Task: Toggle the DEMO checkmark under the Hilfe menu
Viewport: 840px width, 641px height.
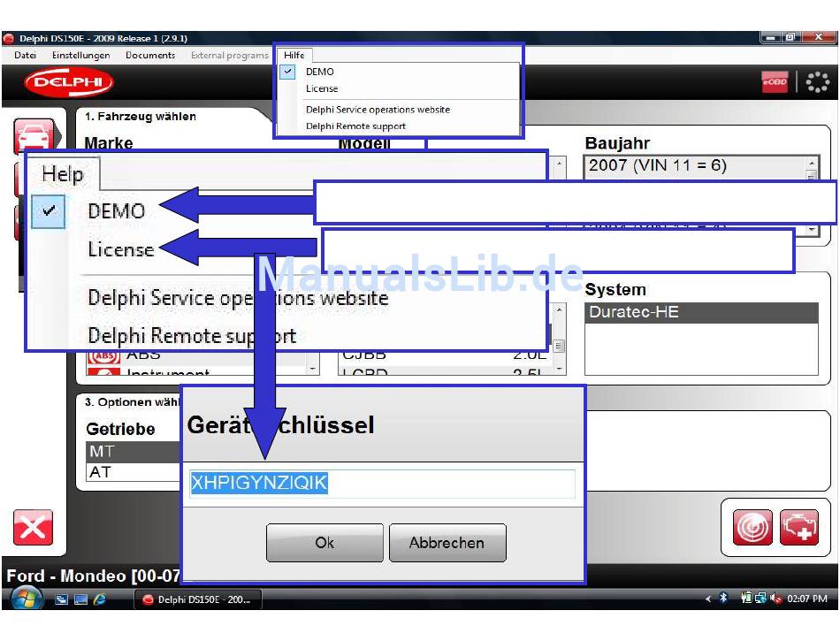Action: 287,72
